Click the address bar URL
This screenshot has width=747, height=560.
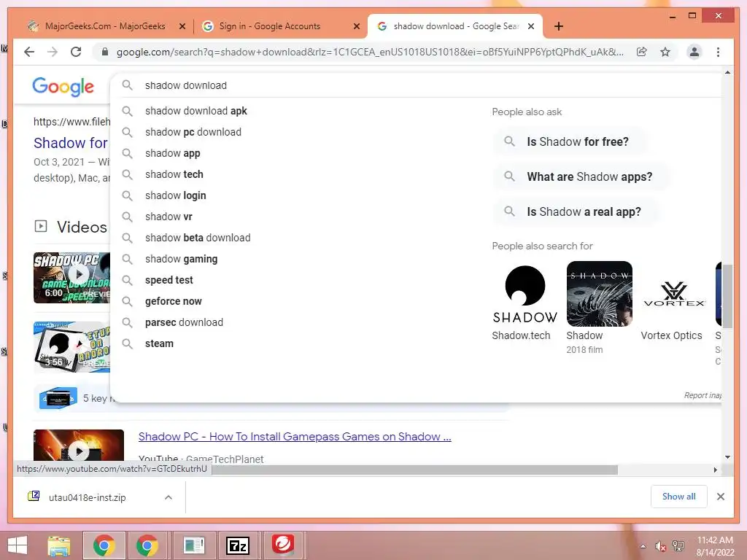pos(370,52)
